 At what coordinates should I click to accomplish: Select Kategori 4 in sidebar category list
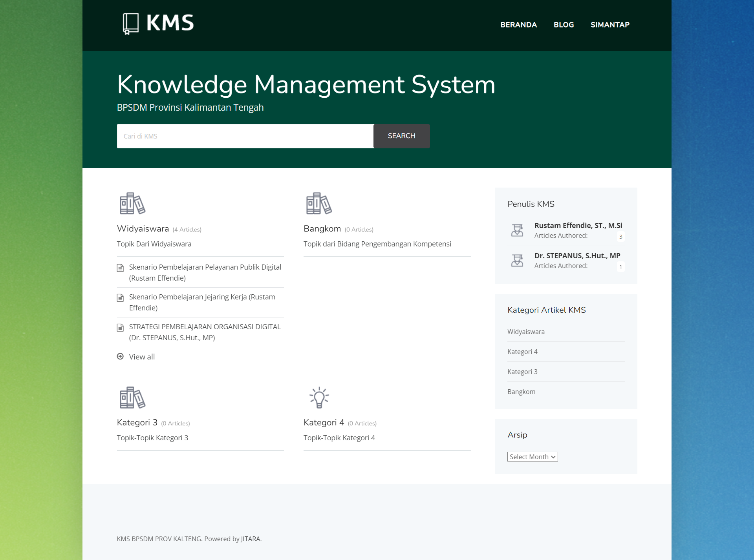point(522,352)
